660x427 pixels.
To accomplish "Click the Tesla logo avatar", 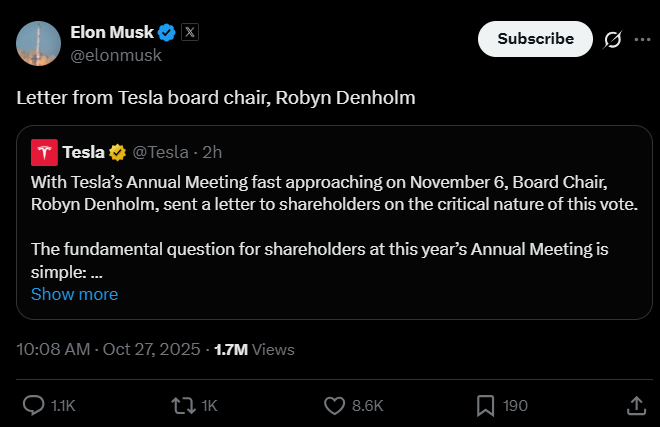I will click(44, 152).
